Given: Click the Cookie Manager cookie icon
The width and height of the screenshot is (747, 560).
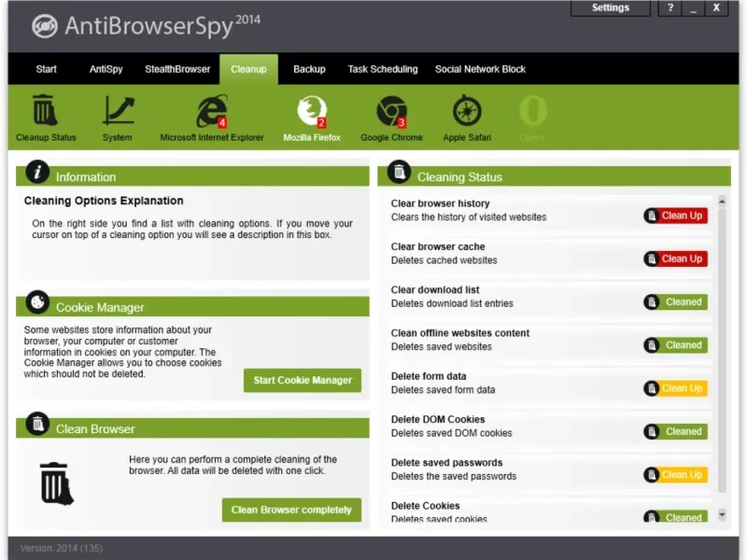Looking at the screenshot, I should tap(37, 301).
